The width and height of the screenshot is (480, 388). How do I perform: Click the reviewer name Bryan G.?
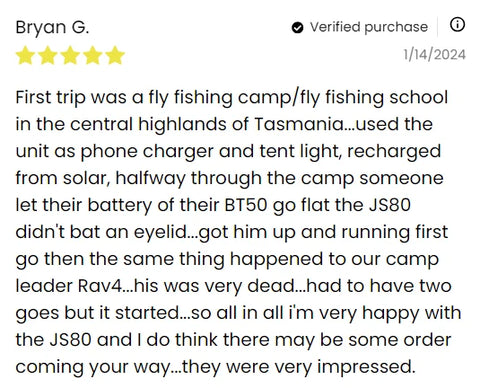[52, 28]
